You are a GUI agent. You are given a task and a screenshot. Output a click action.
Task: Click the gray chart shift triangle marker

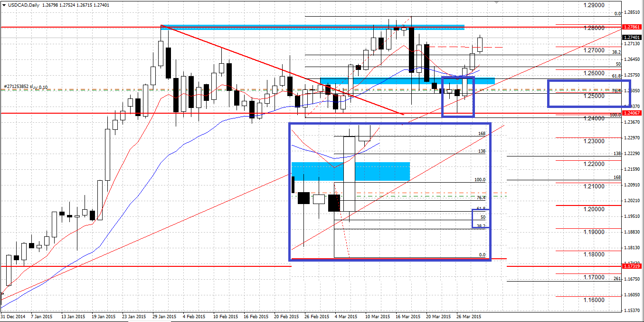coord(497,3)
